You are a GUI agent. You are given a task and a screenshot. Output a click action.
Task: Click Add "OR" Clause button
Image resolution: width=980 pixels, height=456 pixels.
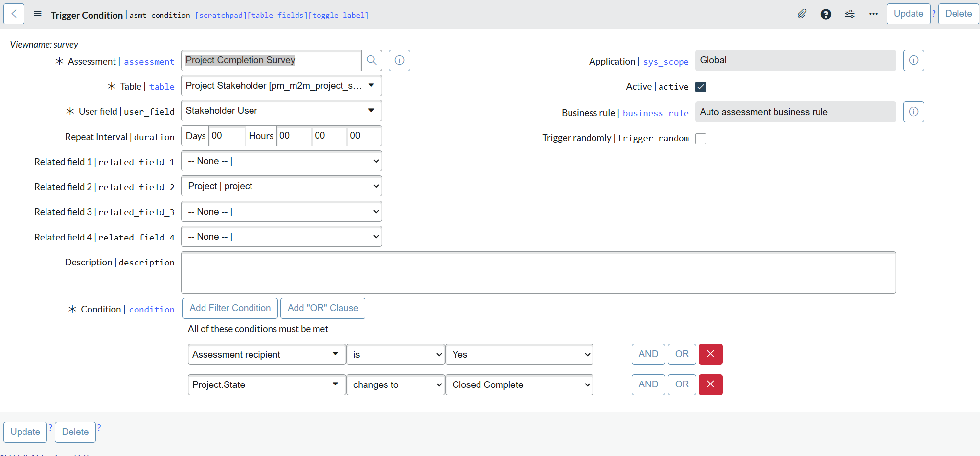[x=323, y=308]
